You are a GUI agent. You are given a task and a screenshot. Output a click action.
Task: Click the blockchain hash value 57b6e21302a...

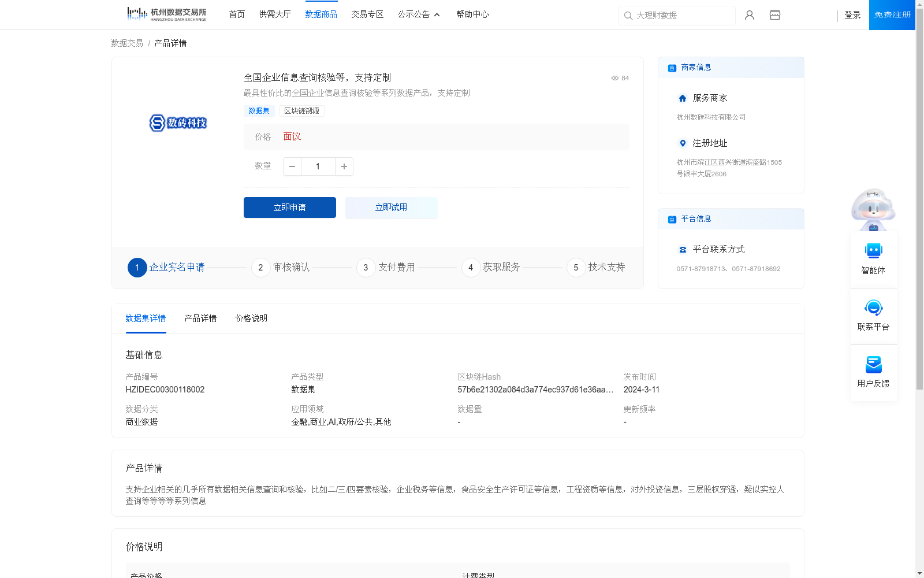click(535, 390)
